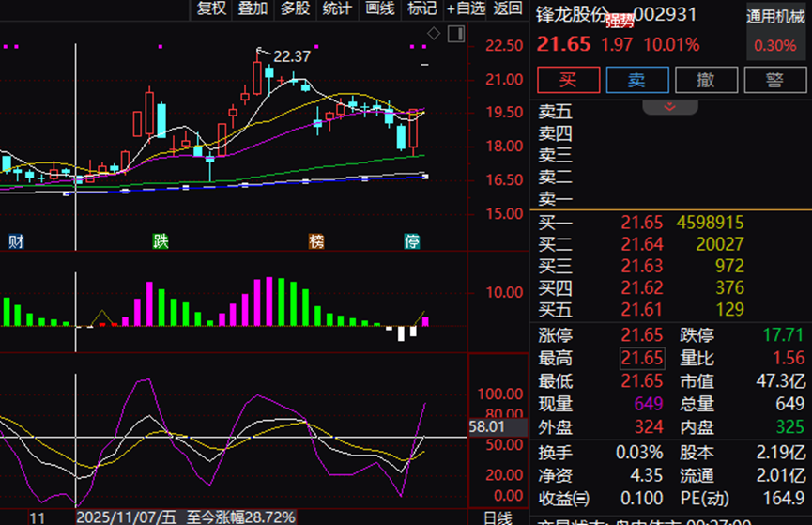Screen dimensions: 812x525
Task: Expand the order book with red chevron
Action: click(x=669, y=107)
